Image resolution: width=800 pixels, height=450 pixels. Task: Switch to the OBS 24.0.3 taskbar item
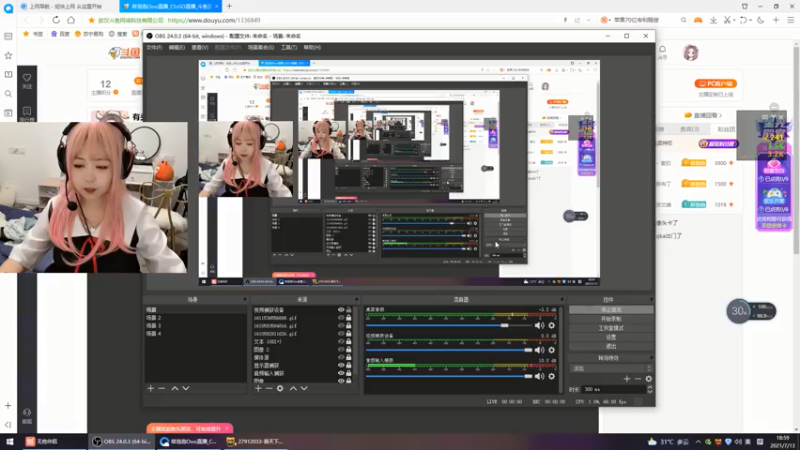122,441
